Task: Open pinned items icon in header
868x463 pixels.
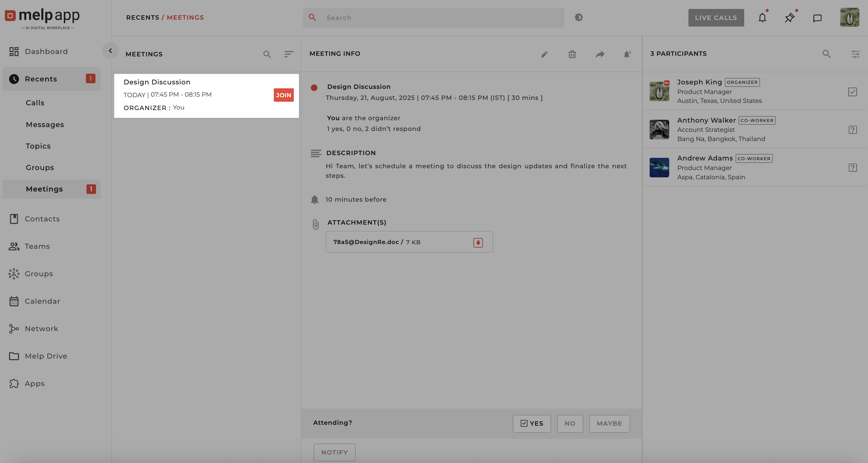Action: pyautogui.click(x=790, y=18)
